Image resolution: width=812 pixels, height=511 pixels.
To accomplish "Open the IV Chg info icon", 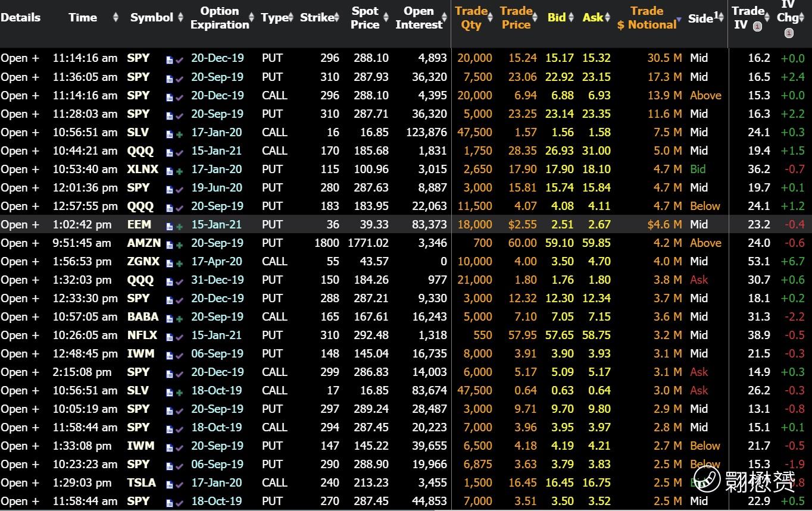I will point(789,33).
